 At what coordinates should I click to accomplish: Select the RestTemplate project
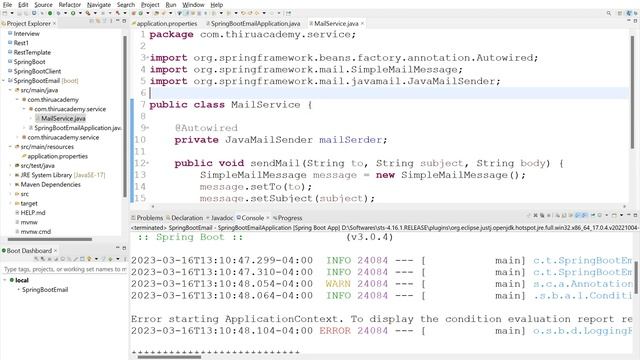coord(32,52)
